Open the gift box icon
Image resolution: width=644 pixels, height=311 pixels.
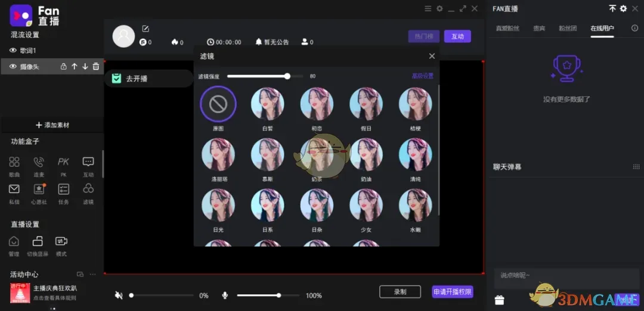pyautogui.click(x=500, y=300)
